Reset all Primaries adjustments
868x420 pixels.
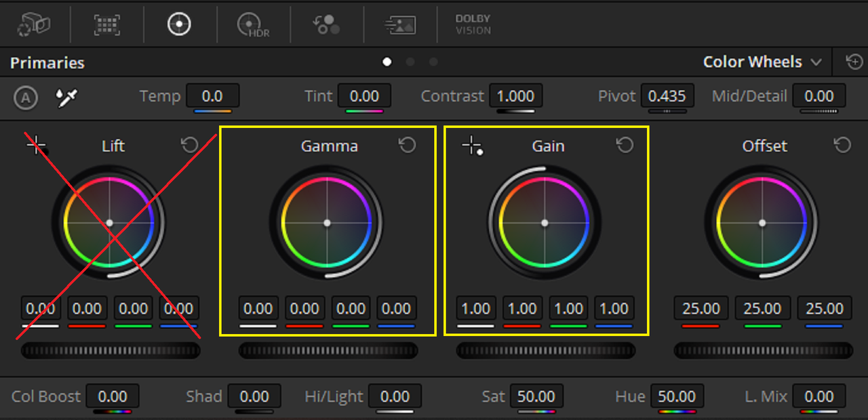coord(854,62)
